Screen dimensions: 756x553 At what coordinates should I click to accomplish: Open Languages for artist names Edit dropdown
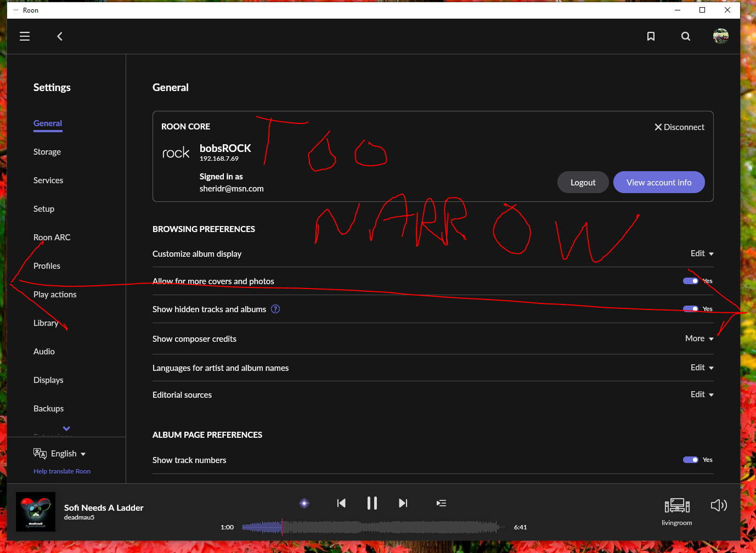pyautogui.click(x=702, y=368)
